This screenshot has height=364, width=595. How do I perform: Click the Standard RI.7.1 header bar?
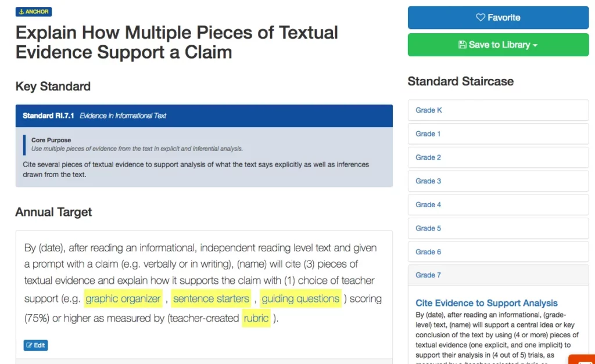click(204, 116)
